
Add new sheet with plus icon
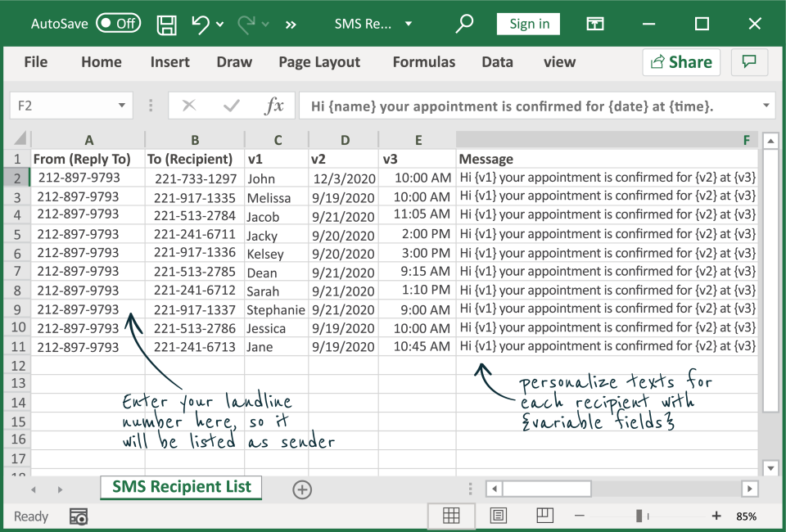coord(302,489)
